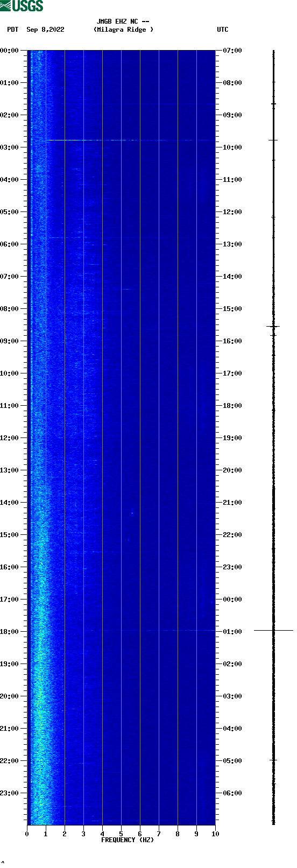Click the frequency axis '2' tick label

tap(65, 834)
